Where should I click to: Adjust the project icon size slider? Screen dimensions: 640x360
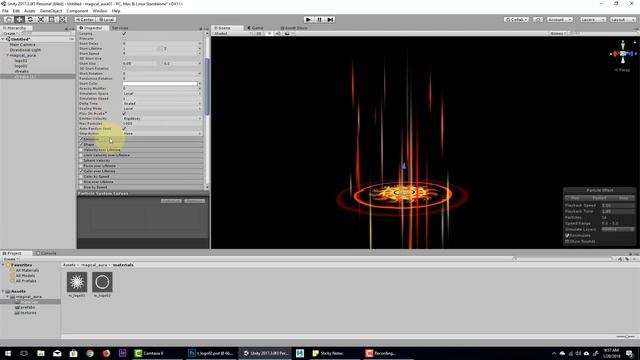626,336
